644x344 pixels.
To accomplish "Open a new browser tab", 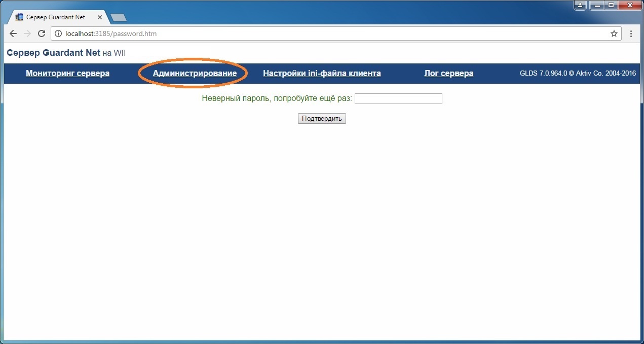I will (118, 18).
